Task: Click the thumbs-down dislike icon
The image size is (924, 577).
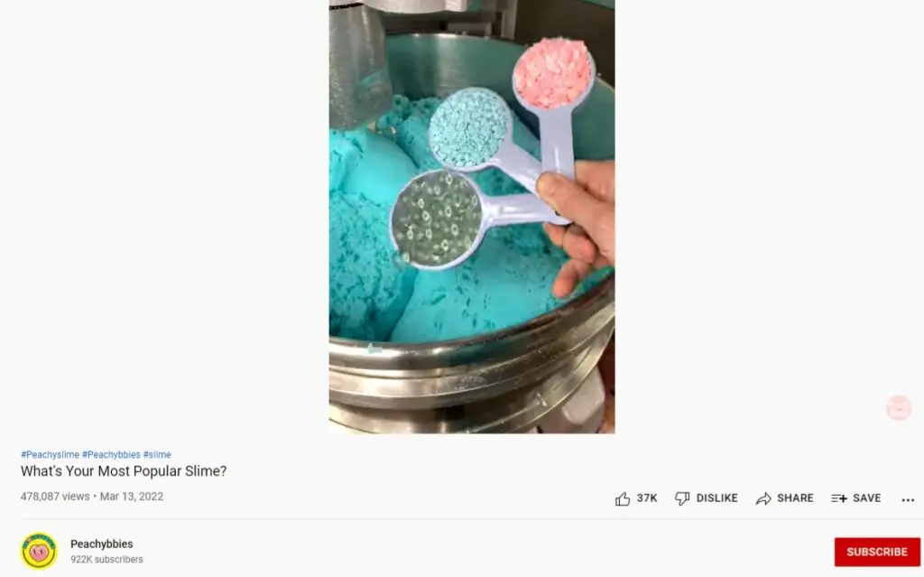Action: tap(682, 498)
